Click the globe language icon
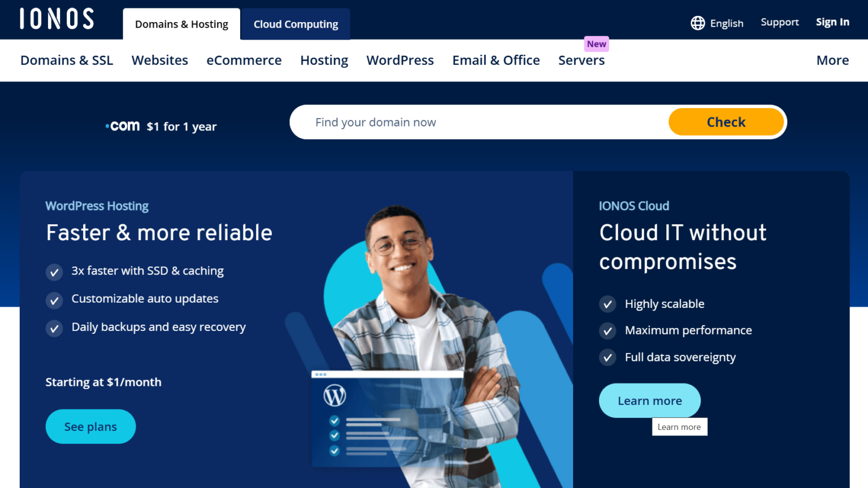Image resolution: width=868 pixels, height=488 pixels. [697, 23]
